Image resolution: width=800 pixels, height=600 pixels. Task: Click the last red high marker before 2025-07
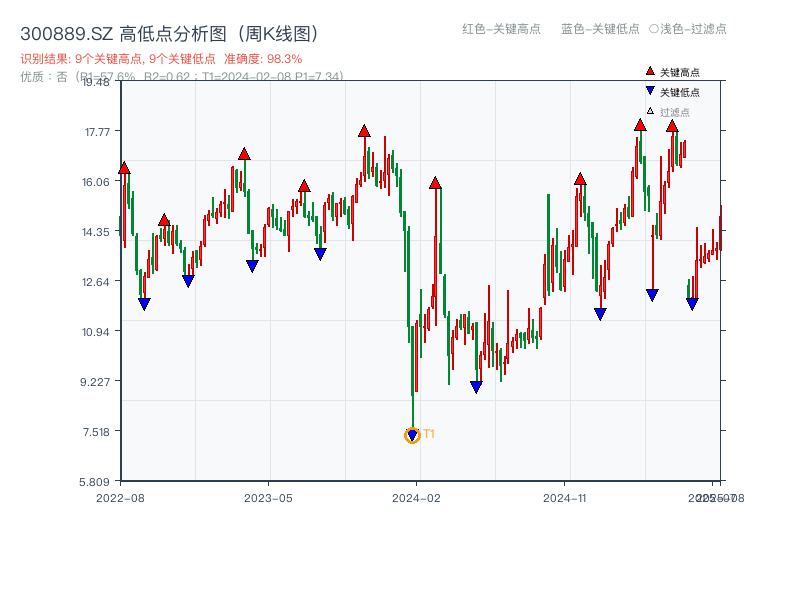pos(672,126)
